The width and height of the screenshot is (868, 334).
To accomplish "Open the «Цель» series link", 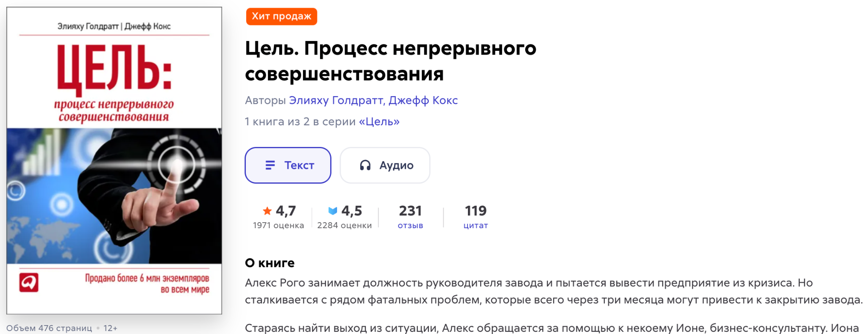I will pyautogui.click(x=379, y=121).
